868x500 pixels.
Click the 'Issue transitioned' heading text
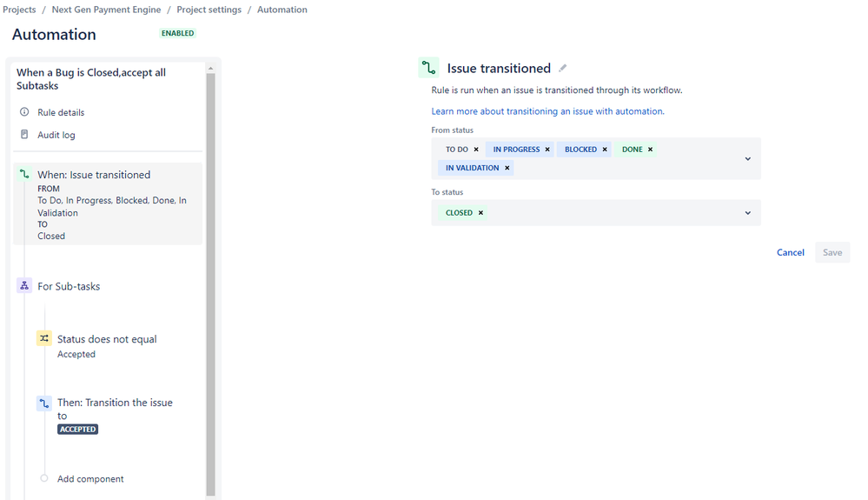499,68
